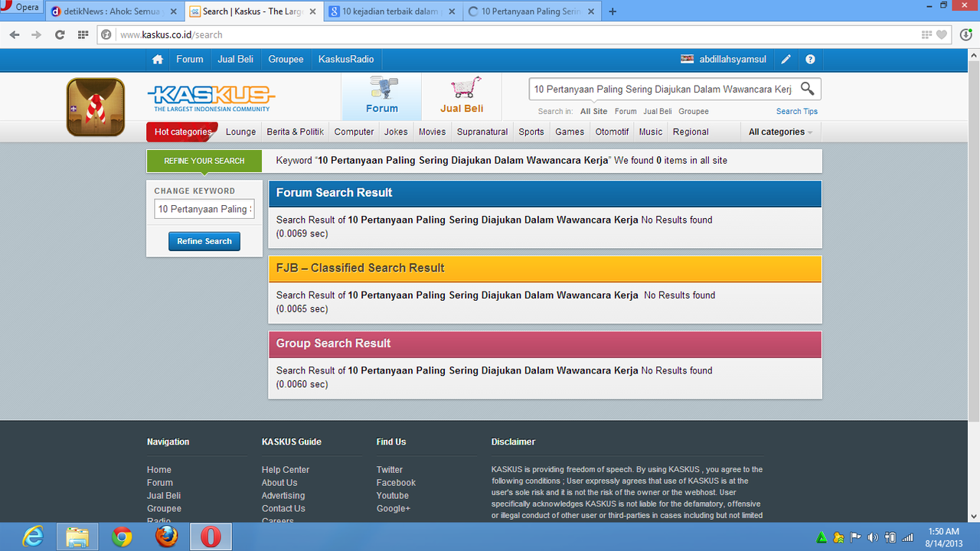Screen dimensions: 980x551
Task: Open Jual Beli in the blue top bar
Action: (x=236, y=60)
